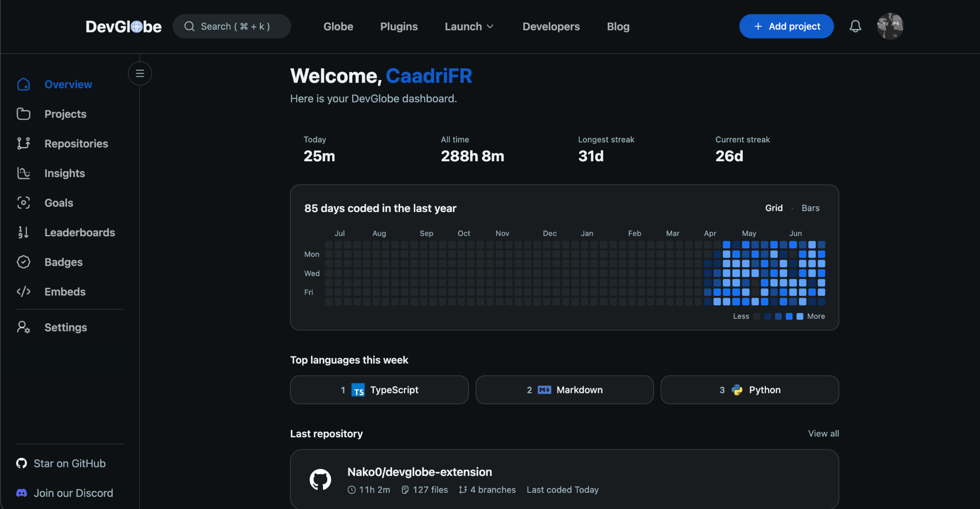
Task: Click the CaadriFR username
Action: tap(429, 76)
